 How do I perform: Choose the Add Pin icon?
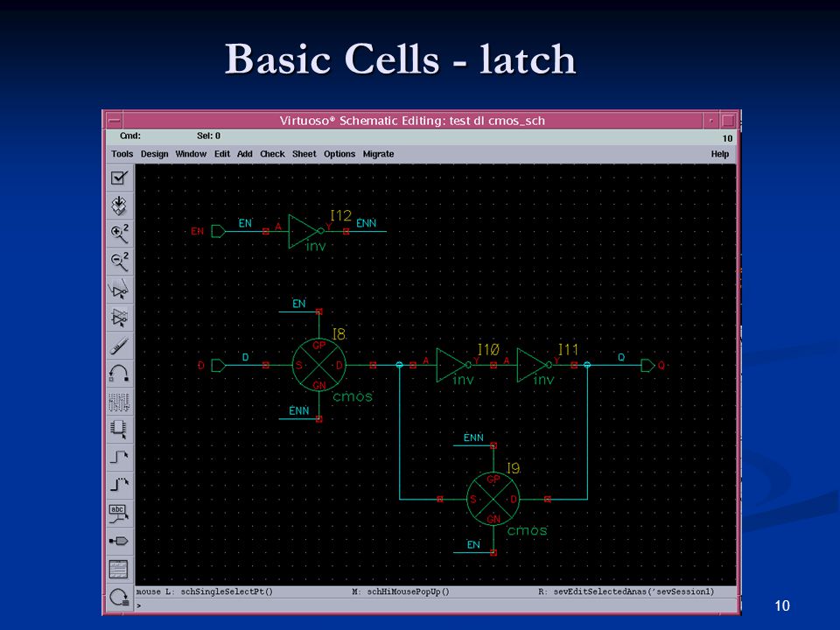point(119,541)
